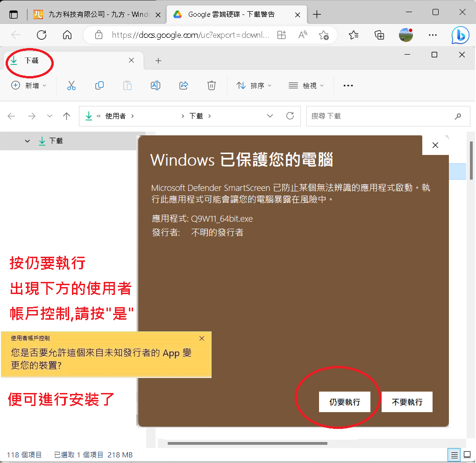Click the Edge tab actions menu icon
Image resolution: width=476 pixels, height=463 pixels.
click(14, 14)
